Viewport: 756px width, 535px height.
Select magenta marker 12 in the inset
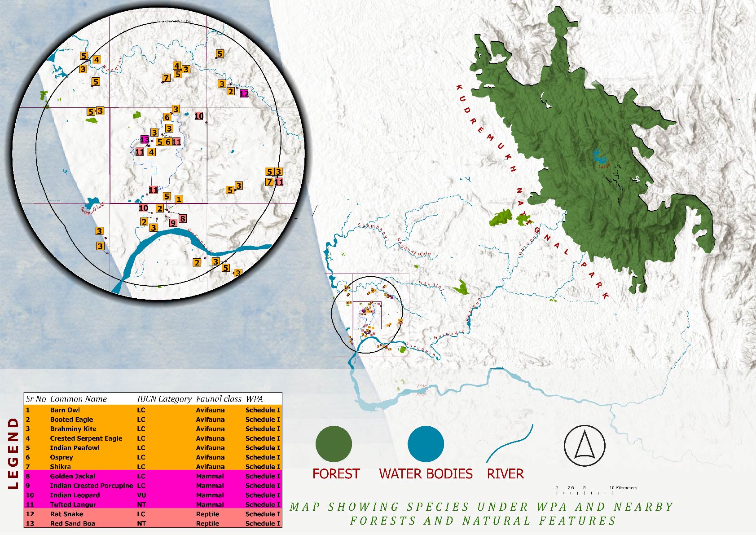[244, 93]
